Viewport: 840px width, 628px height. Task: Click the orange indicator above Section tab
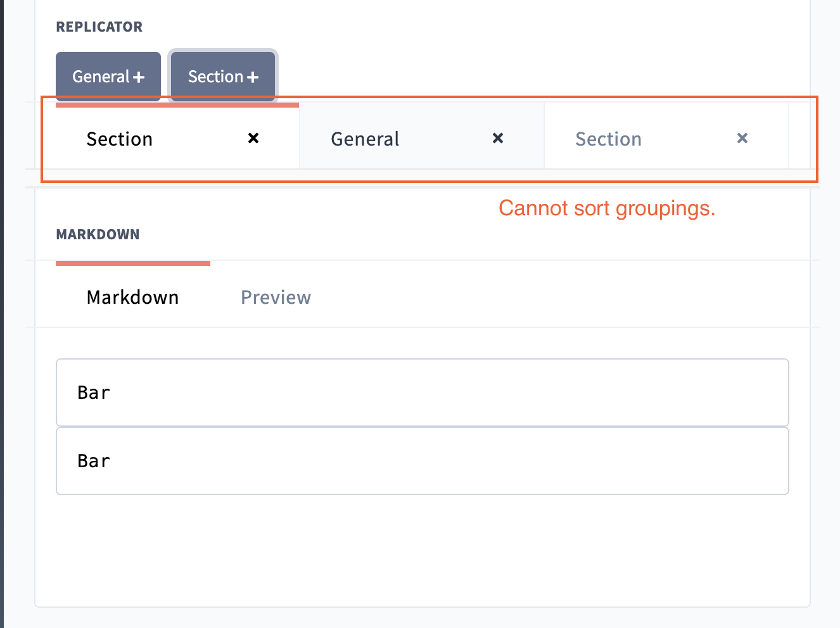(x=177, y=106)
